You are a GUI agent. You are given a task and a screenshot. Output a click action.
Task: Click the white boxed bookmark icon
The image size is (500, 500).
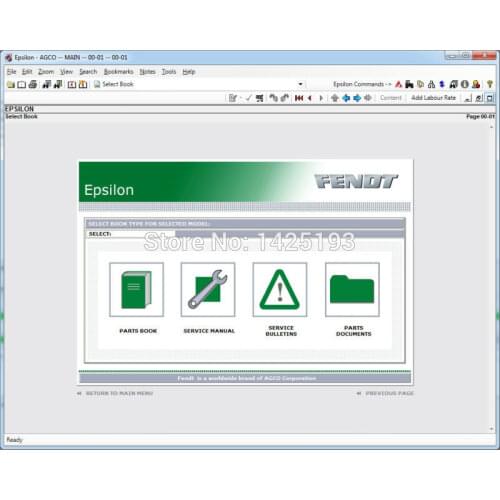72,84
